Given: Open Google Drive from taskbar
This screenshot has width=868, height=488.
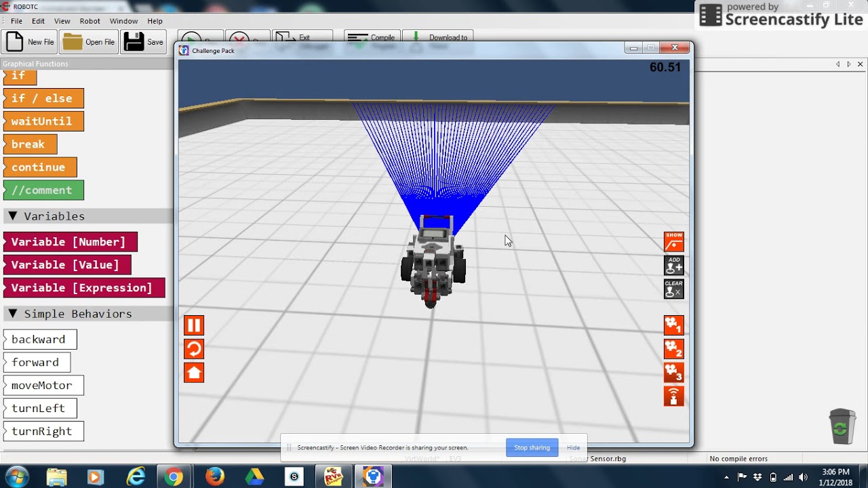Looking at the screenshot, I should coord(254,477).
